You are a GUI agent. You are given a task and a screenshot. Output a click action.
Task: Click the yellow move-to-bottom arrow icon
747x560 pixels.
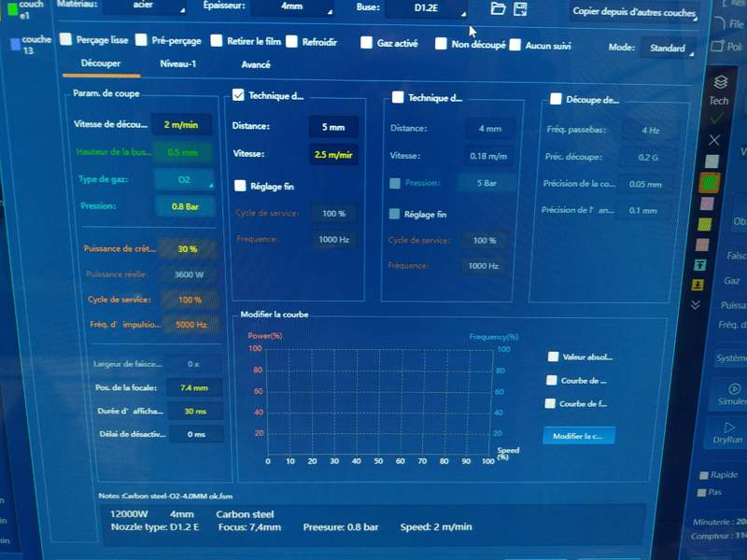click(698, 285)
